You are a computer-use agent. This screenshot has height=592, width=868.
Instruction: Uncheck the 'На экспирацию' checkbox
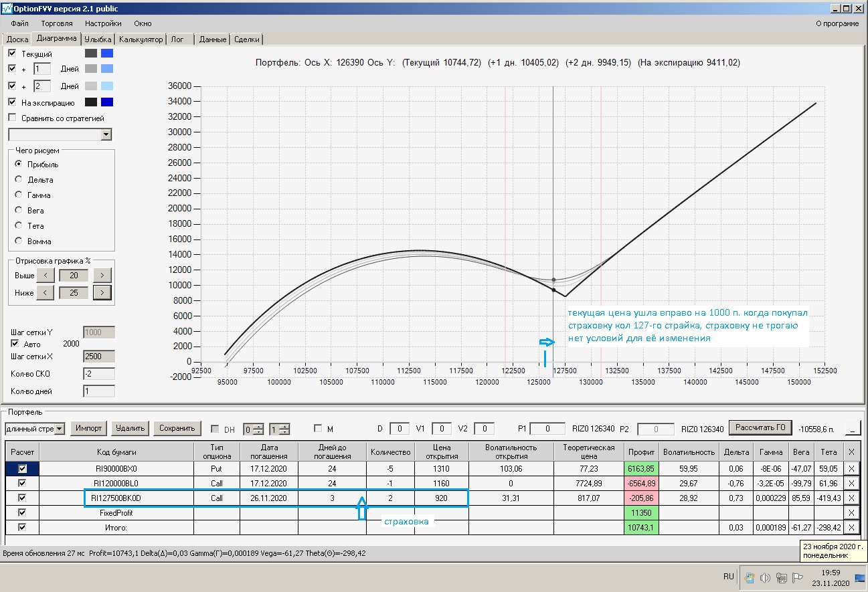(12, 102)
